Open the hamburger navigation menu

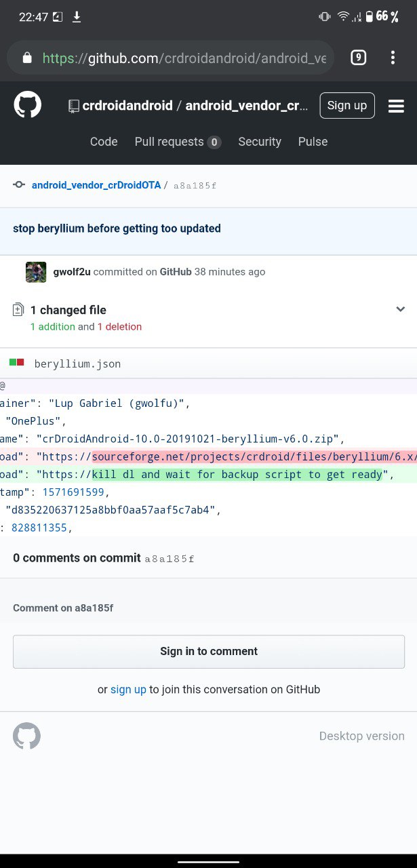click(396, 106)
